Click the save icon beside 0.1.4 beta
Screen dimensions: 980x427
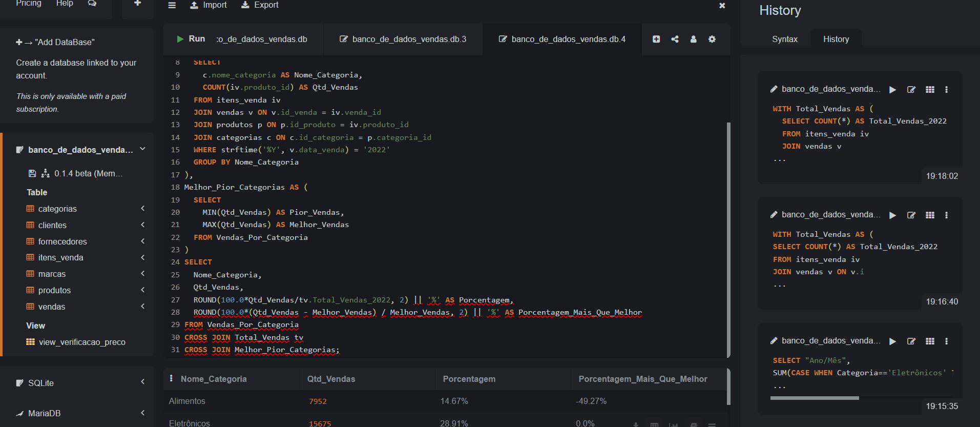32,173
